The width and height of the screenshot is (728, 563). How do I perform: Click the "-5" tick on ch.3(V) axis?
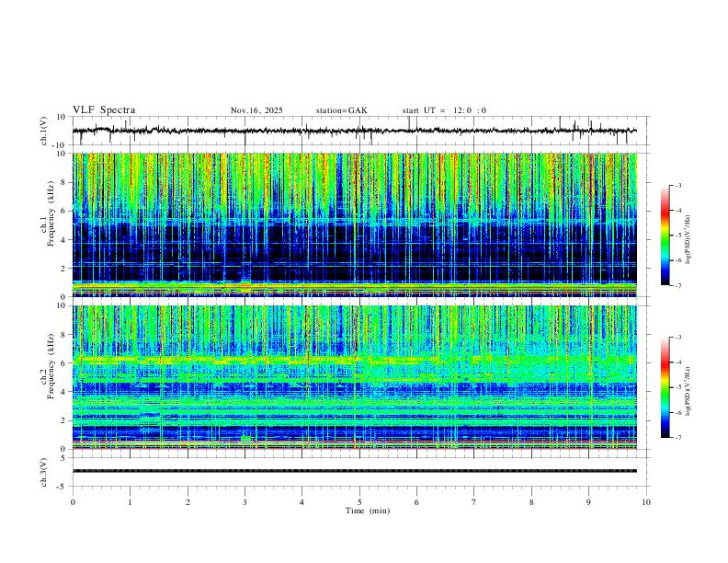(63, 487)
